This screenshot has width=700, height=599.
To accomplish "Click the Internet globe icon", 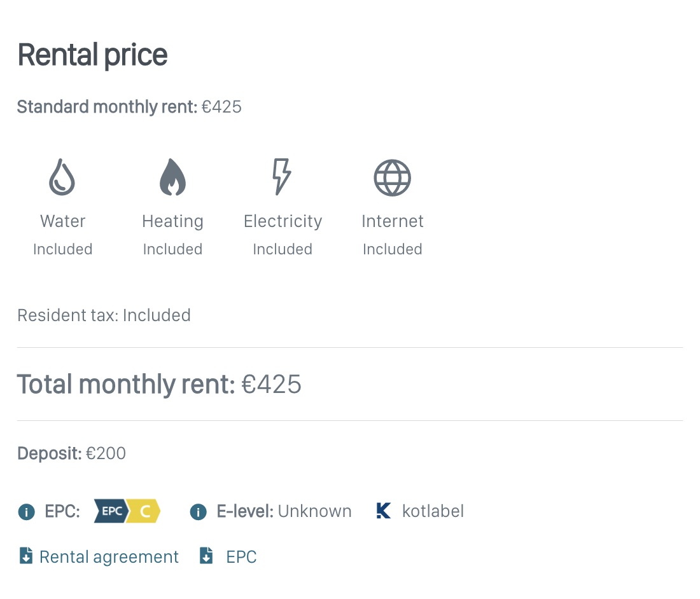I will 392,177.
